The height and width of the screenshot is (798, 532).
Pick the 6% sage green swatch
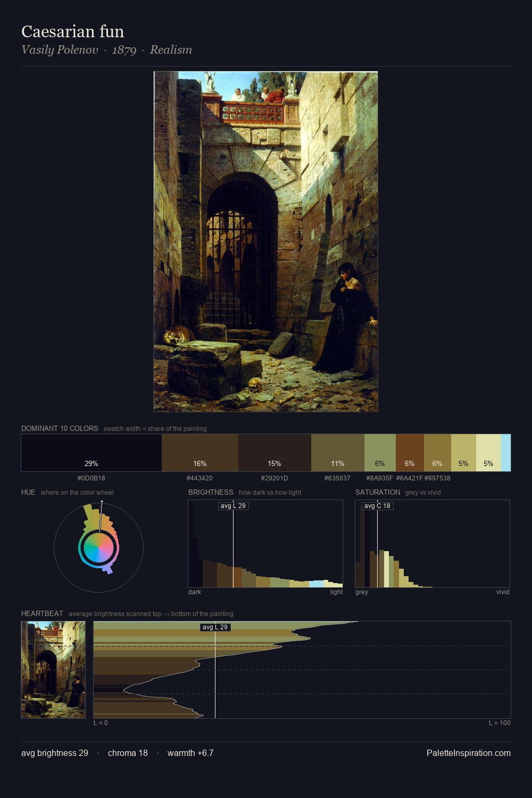click(x=380, y=453)
